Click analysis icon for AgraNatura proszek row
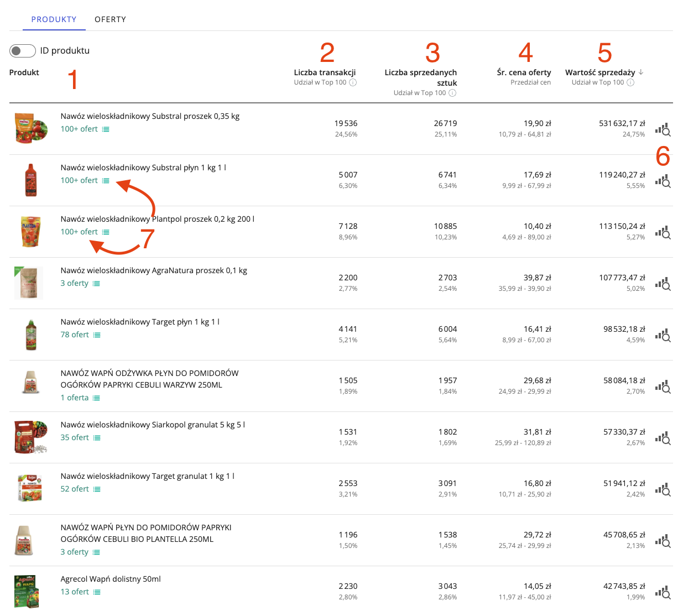 click(663, 284)
